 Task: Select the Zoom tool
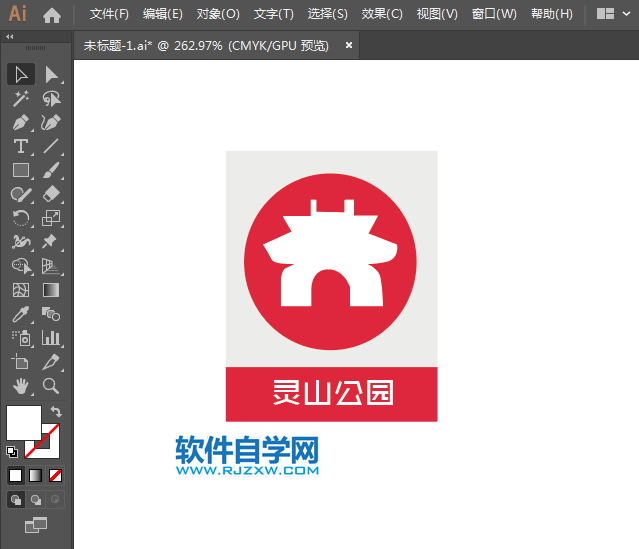click(51, 386)
